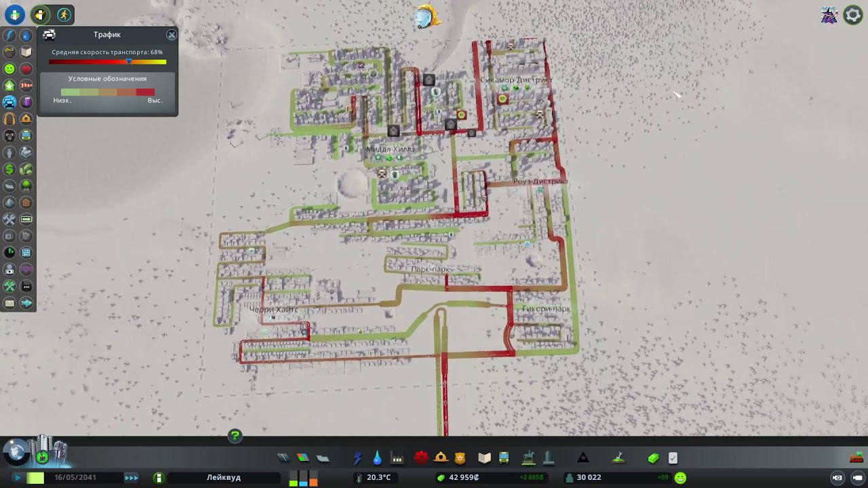The width and height of the screenshot is (868, 488).
Task: Open the content manager icon top right
Action: (829, 15)
